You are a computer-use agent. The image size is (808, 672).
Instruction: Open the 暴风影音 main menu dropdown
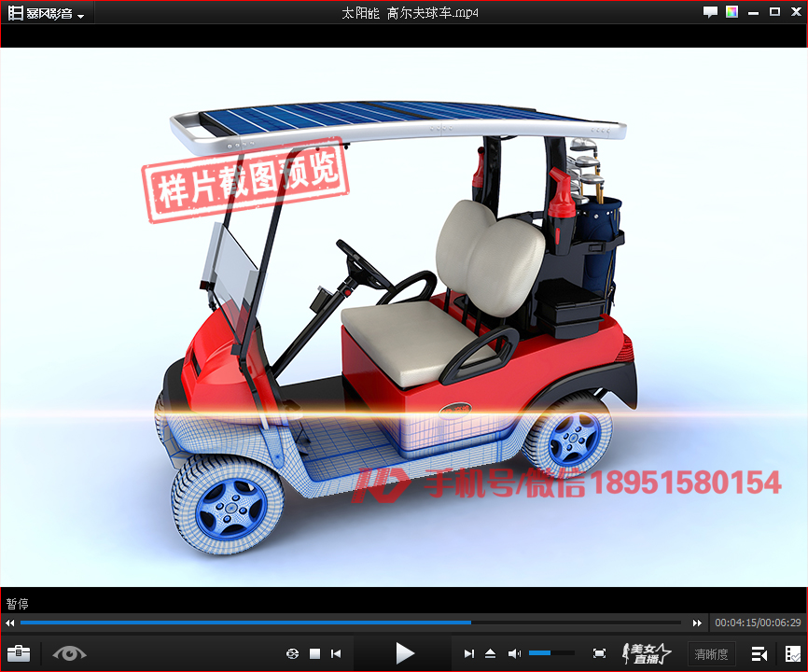(47, 14)
